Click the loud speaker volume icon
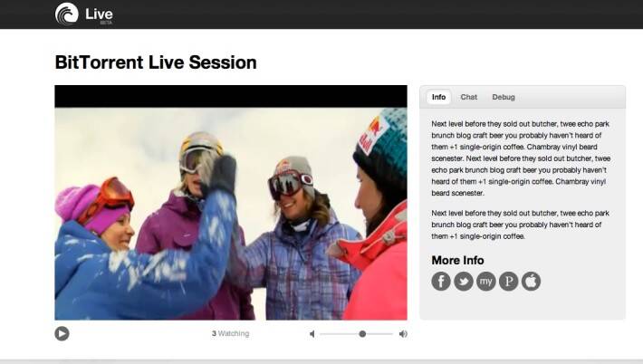This screenshot has height=364, width=643. point(403,334)
